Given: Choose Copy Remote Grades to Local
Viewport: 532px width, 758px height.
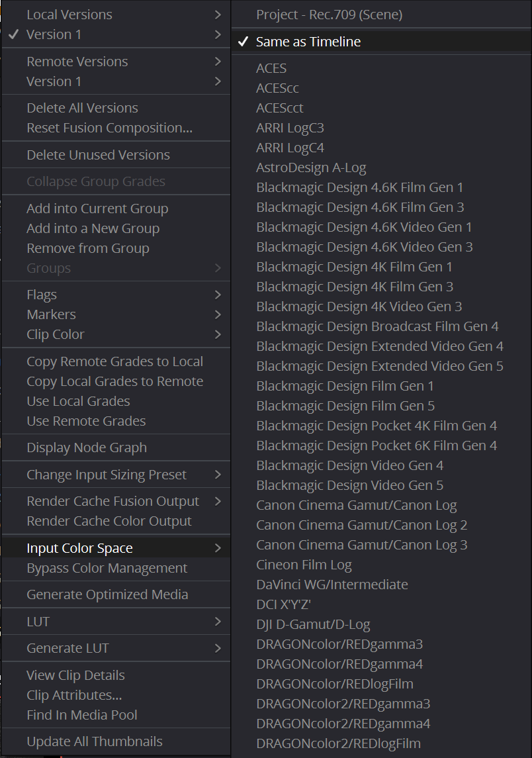Looking at the screenshot, I should pyautogui.click(x=116, y=361).
